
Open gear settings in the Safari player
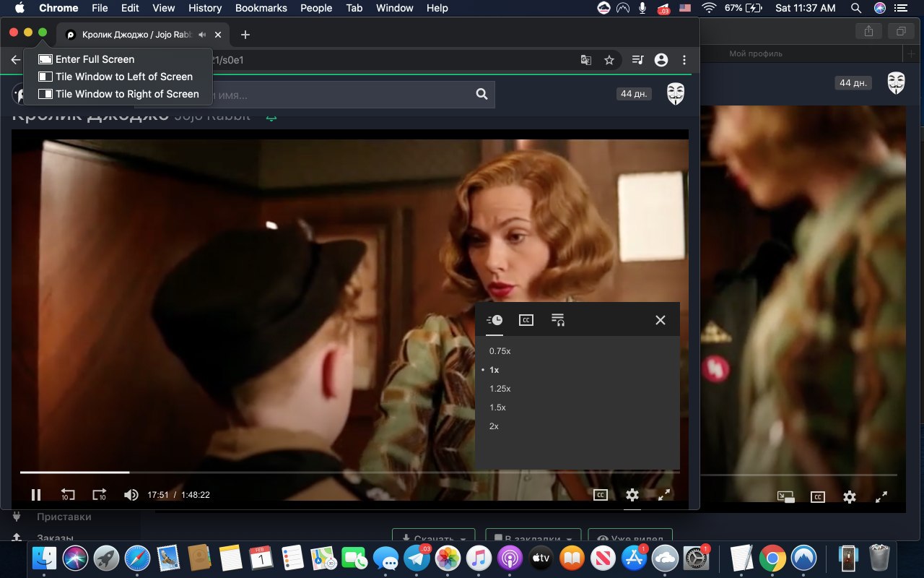coord(850,497)
